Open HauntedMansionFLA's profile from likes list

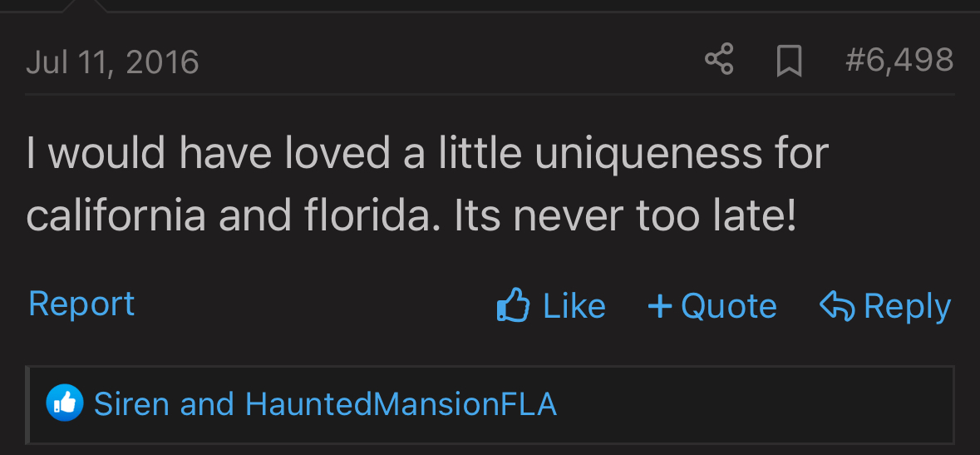click(401, 404)
